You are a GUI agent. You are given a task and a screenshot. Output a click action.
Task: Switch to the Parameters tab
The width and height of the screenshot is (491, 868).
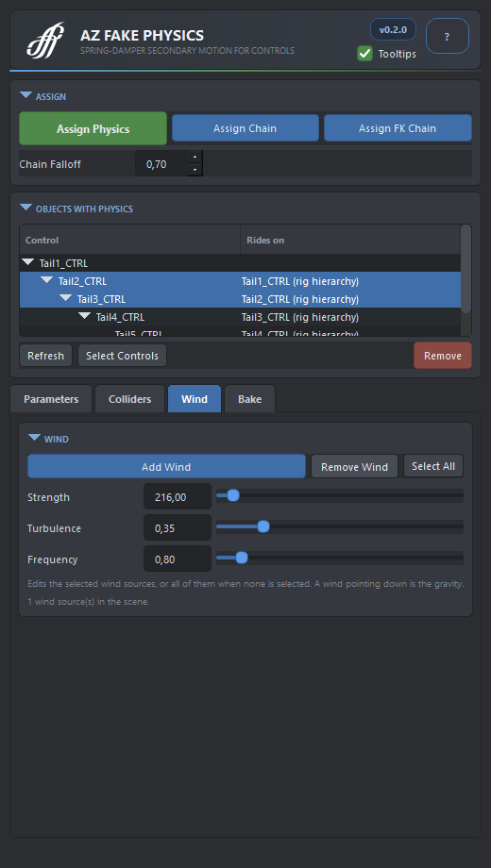point(51,399)
